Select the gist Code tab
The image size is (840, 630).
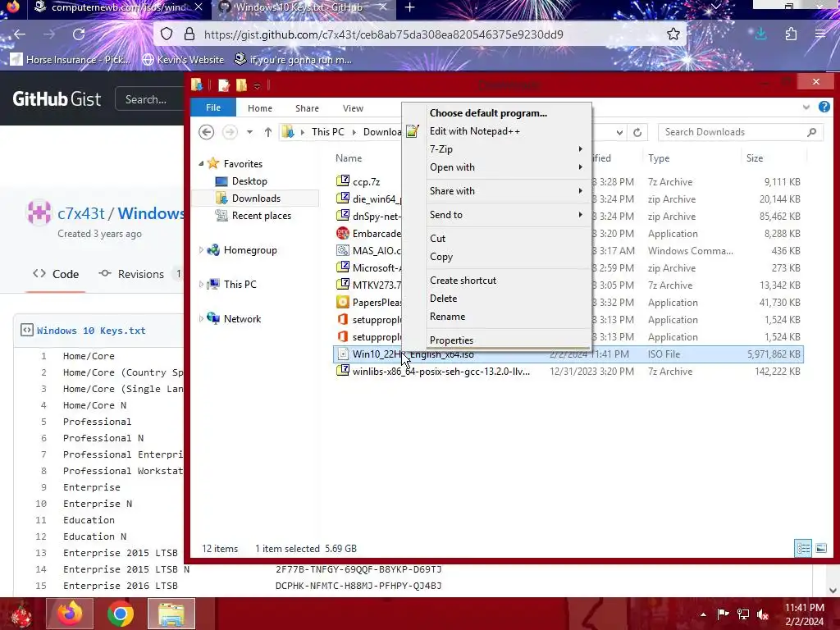coord(56,274)
